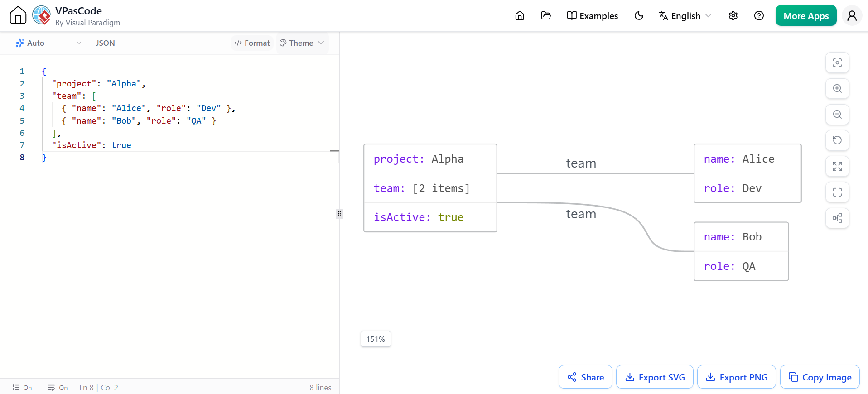Share the diagram
Screen dimensions: 868x394
[x=585, y=377]
